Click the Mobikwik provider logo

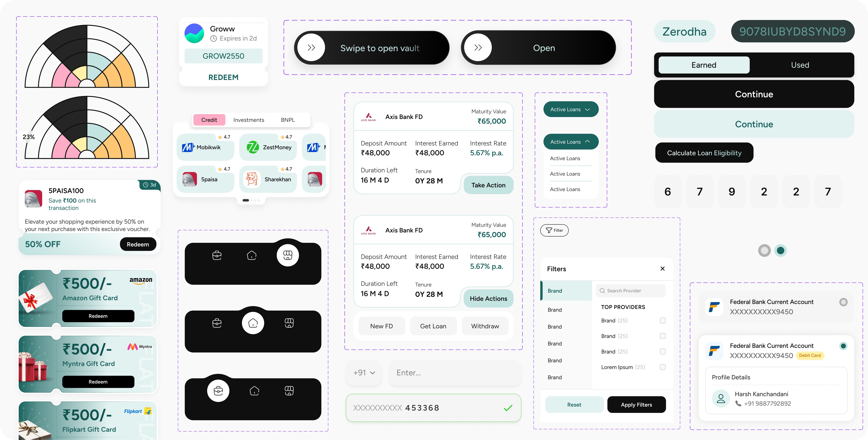click(x=188, y=147)
